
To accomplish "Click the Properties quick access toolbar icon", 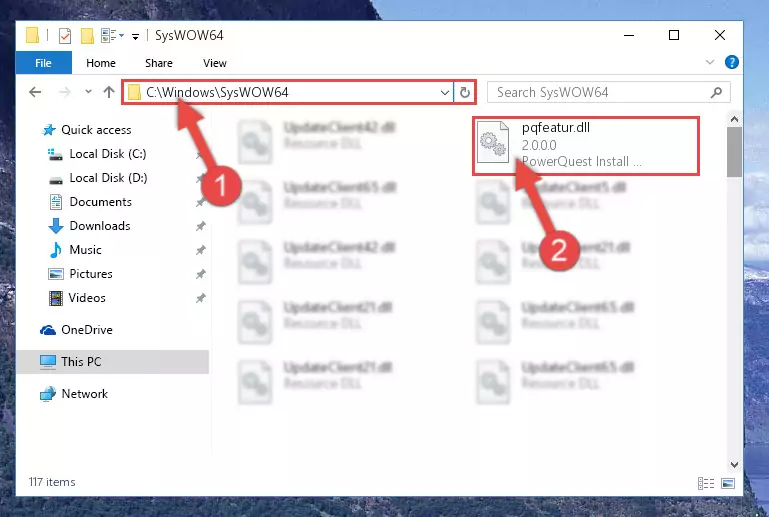I will click(64, 35).
